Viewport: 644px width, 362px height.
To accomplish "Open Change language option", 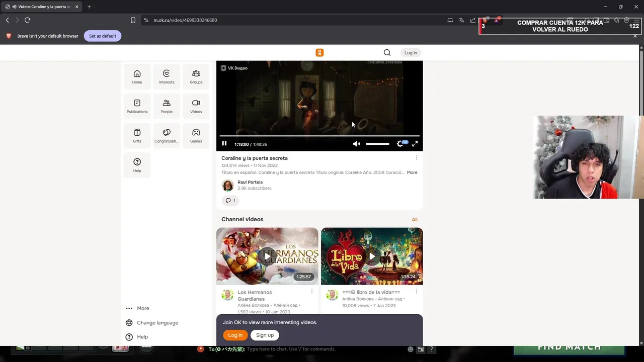I will [x=152, y=323].
